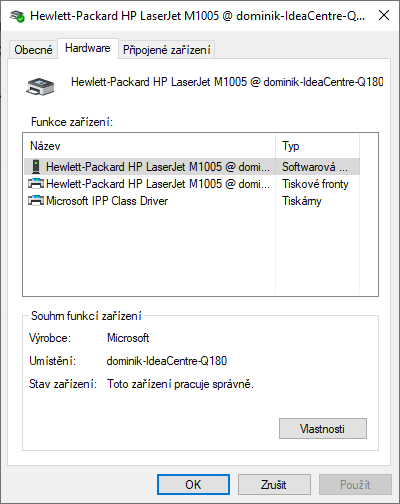
Task: Sort the list by the Název column header
Action: 149,146
